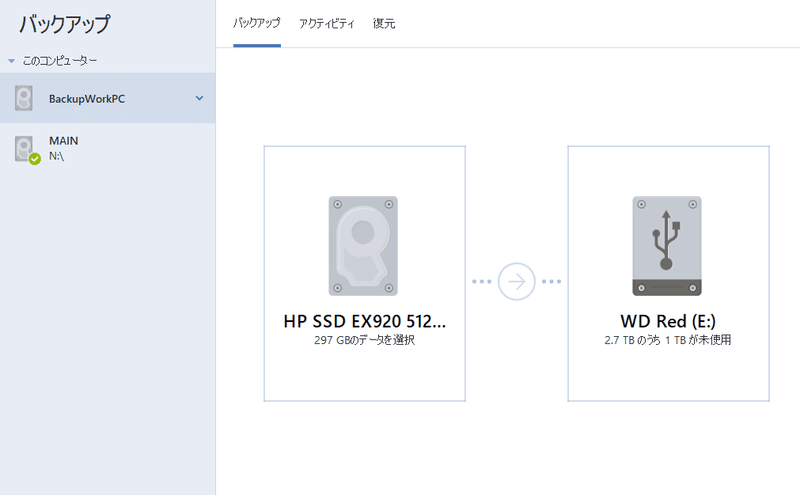Open the 復元 tab

[384, 23]
